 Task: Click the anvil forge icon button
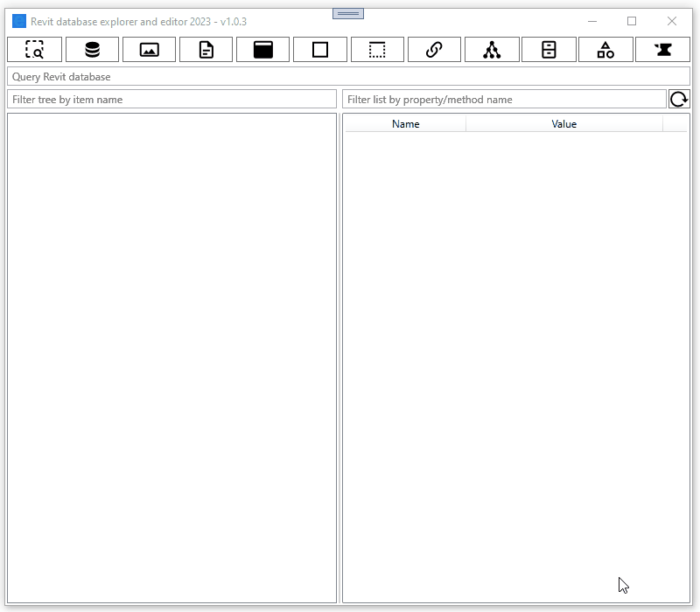point(663,50)
